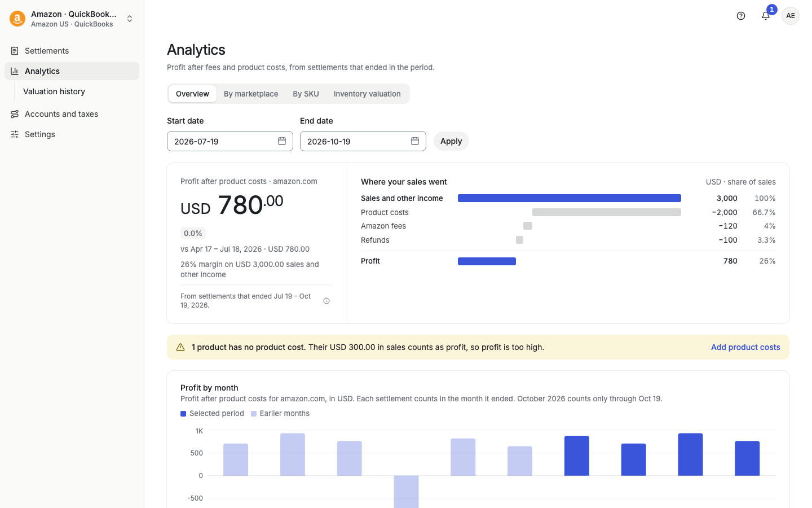The height and width of the screenshot is (508, 812).
Task: Click the Sales and other income bar
Action: coord(570,198)
